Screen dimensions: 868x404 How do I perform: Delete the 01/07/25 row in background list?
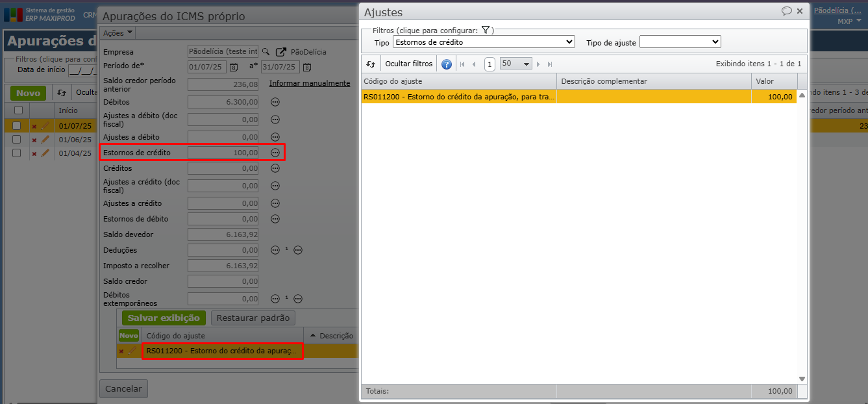pos(34,126)
